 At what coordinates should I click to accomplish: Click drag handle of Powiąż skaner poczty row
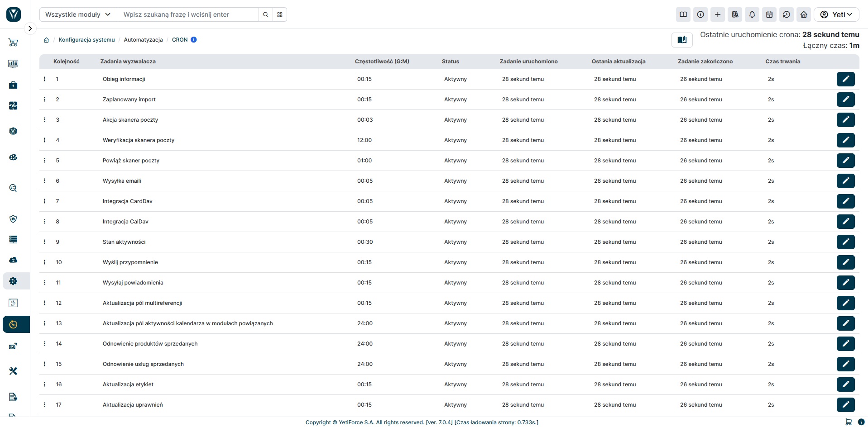(x=44, y=161)
